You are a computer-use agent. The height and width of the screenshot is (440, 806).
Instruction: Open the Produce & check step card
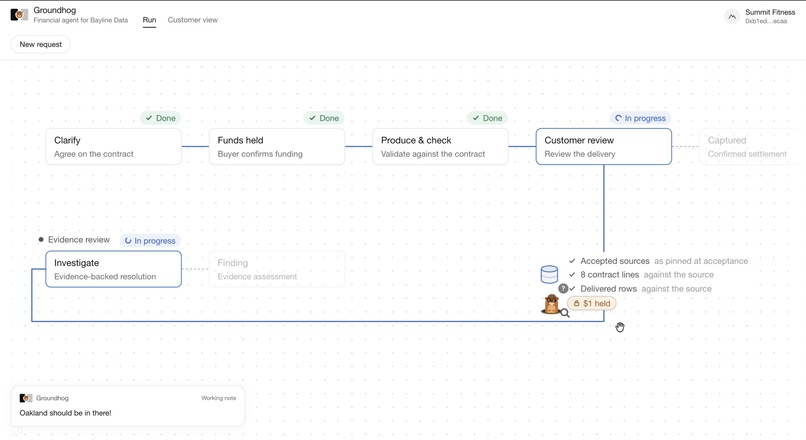coord(441,146)
